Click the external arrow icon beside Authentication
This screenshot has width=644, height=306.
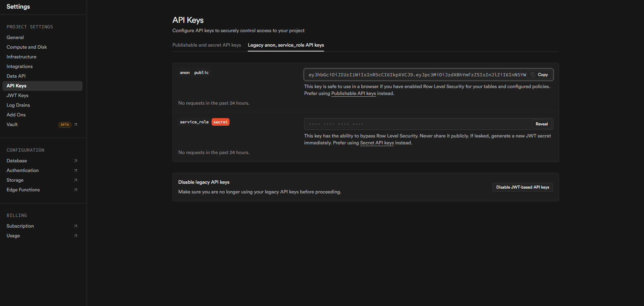(x=76, y=171)
